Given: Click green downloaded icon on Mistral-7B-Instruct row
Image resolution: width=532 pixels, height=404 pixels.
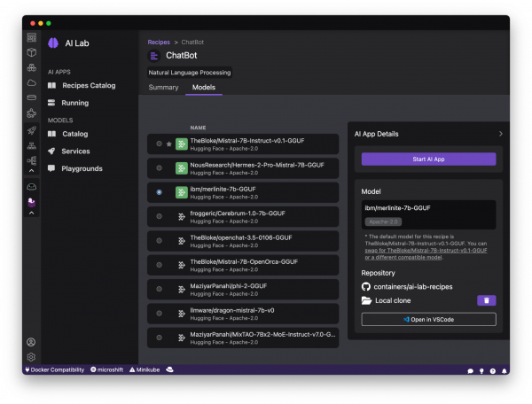Looking at the screenshot, I should (182, 144).
